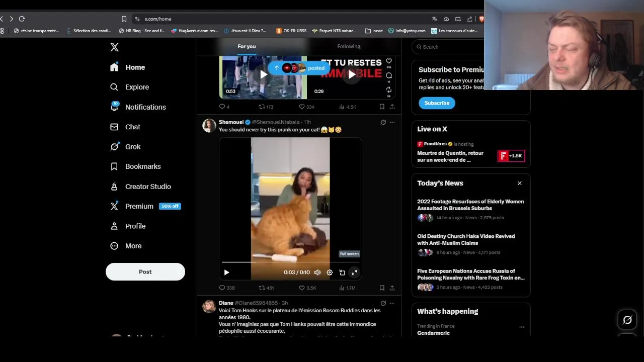Click the new posts 'posted' pill
This screenshot has width=644, height=362.
[x=300, y=68]
